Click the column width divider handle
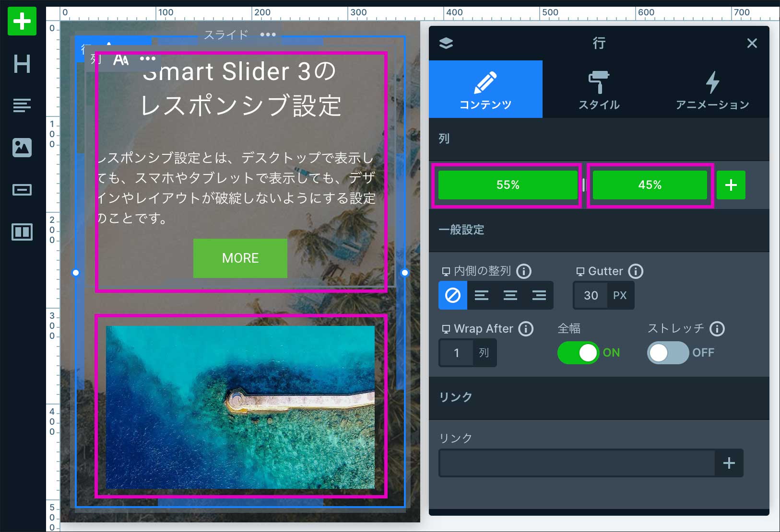 pos(584,185)
